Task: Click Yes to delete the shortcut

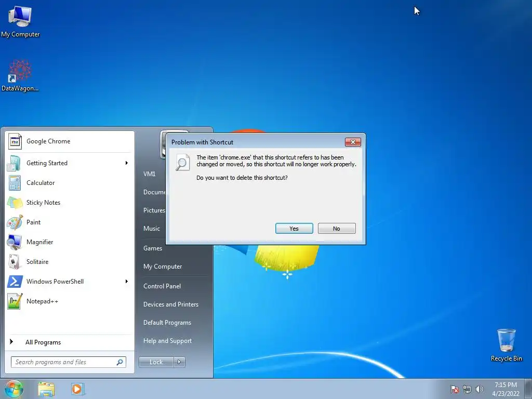Action: pyautogui.click(x=294, y=229)
